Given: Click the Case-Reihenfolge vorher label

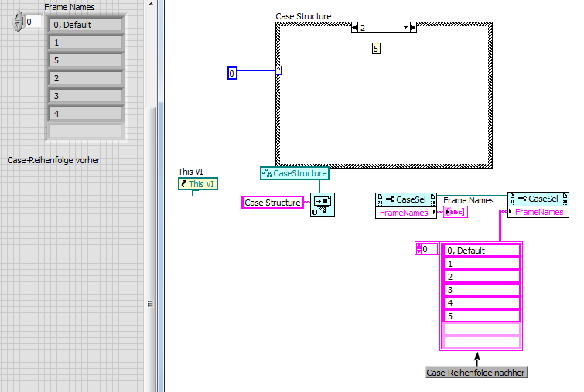Looking at the screenshot, I should [x=53, y=160].
